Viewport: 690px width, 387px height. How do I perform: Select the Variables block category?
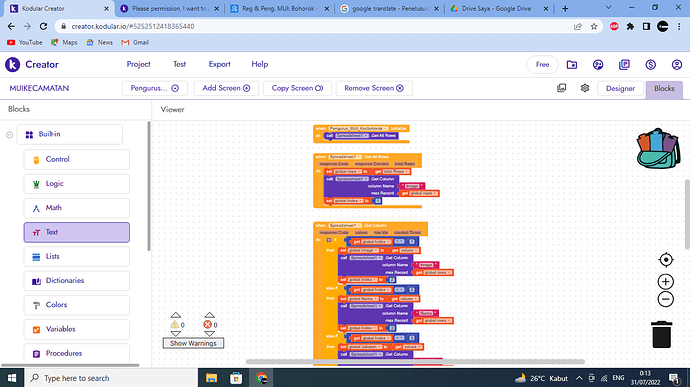(77, 329)
